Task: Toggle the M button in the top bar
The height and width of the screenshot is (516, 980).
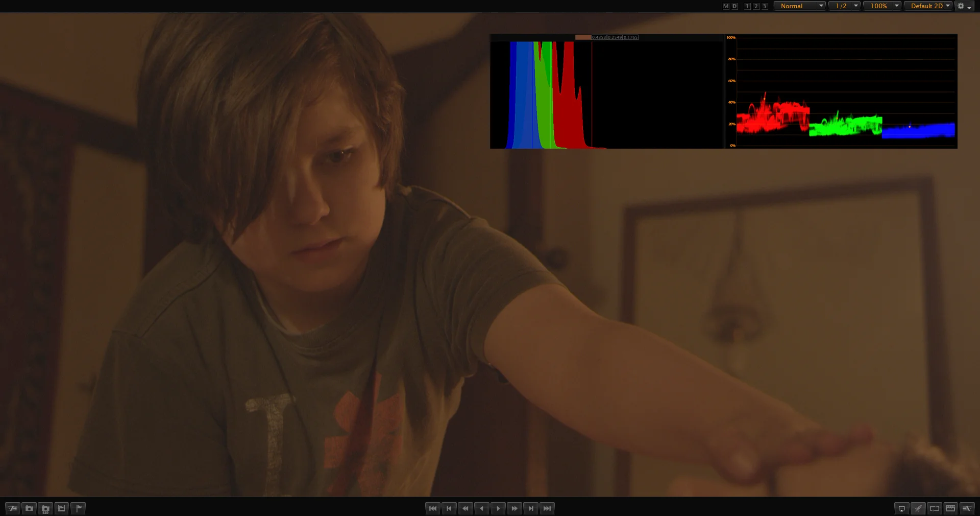Action: coord(726,6)
